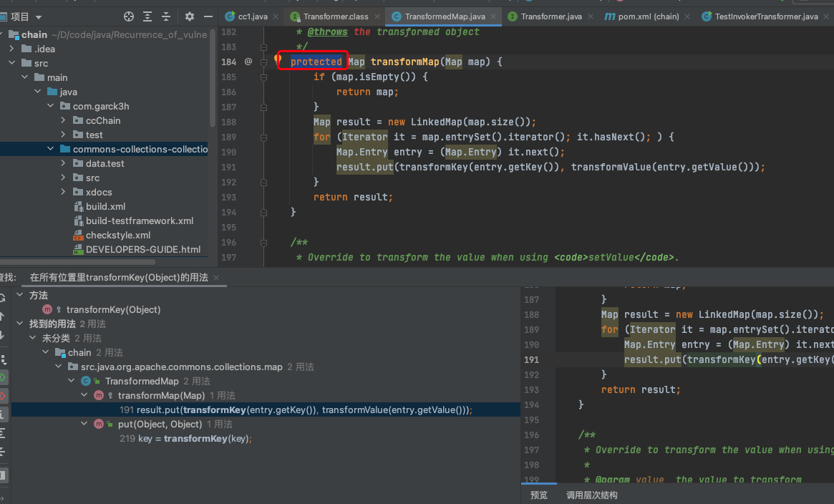Expand all usages in the find panel toolbar
Image resolution: width=834 pixels, height=504 pixels.
pyautogui.click(x=3, y=433)
